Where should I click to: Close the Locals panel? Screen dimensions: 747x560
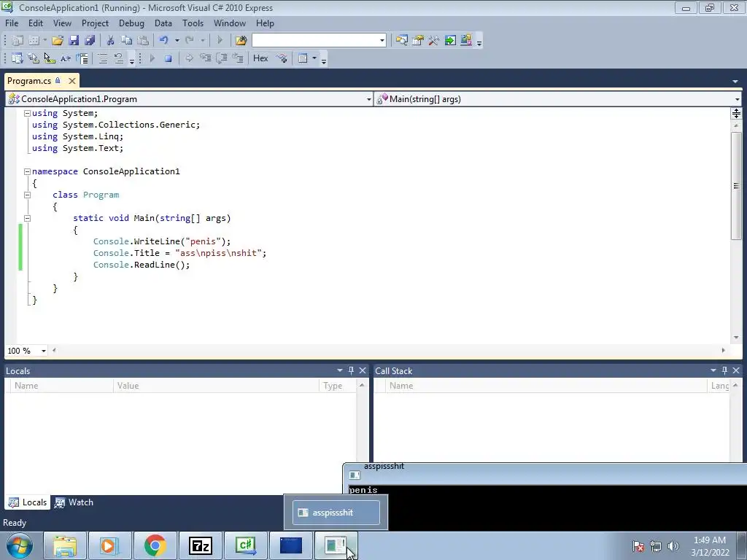tap(363, 370)
